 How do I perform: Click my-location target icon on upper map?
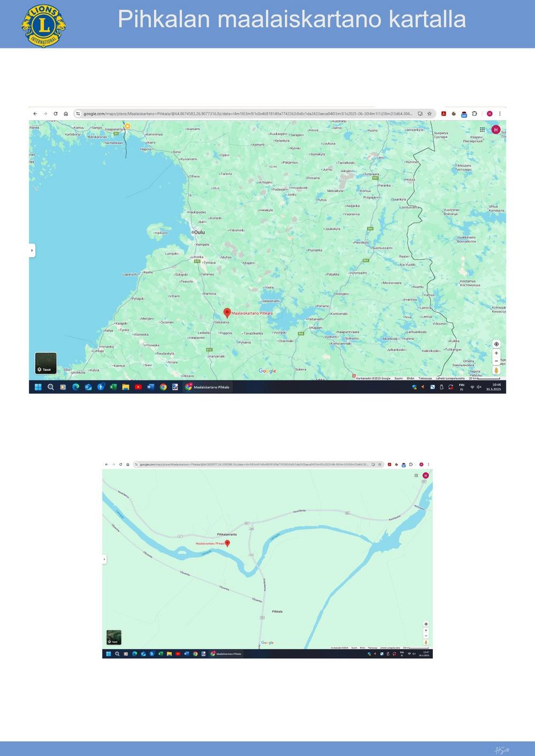click(496, 344)
